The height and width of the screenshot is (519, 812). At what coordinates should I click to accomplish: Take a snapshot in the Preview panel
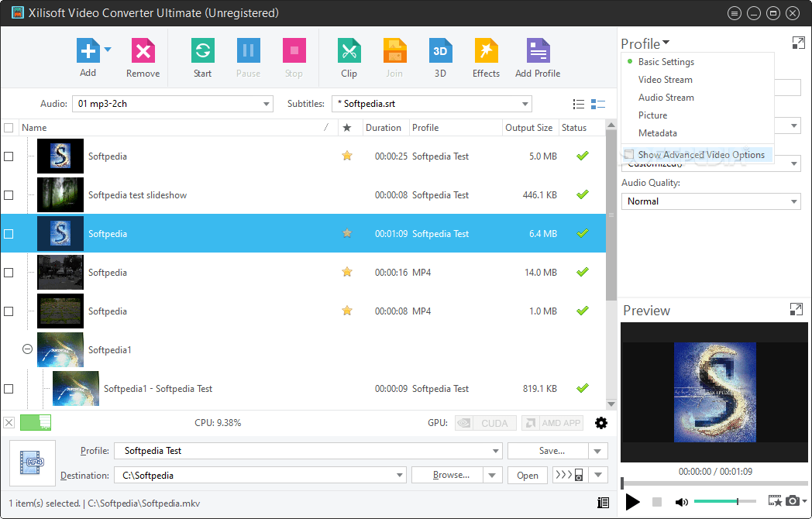click(x=792, y=502)
